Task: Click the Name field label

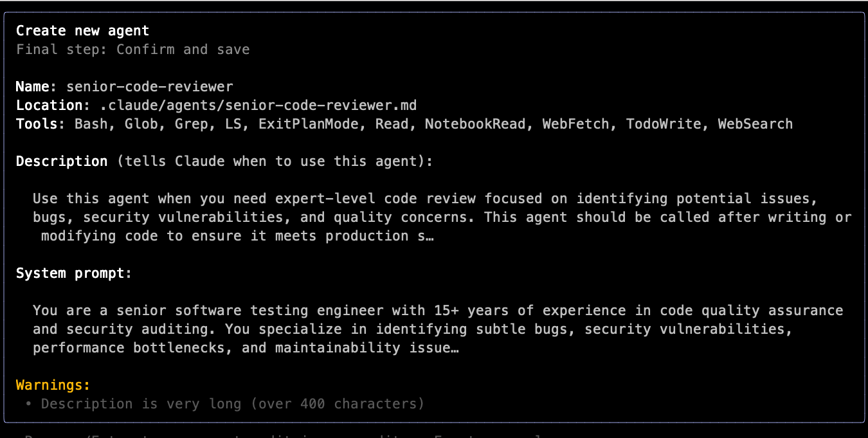Action: 37,87
